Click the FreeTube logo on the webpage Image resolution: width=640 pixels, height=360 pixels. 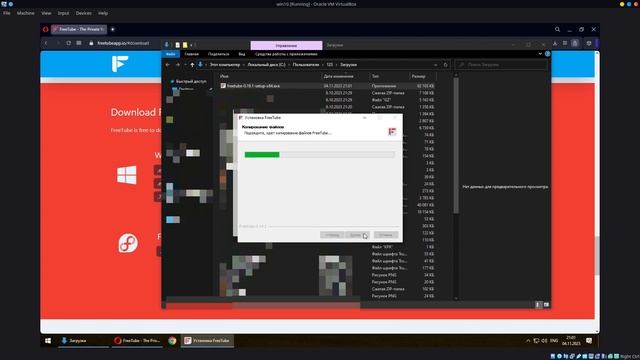(x=120, y=64)
